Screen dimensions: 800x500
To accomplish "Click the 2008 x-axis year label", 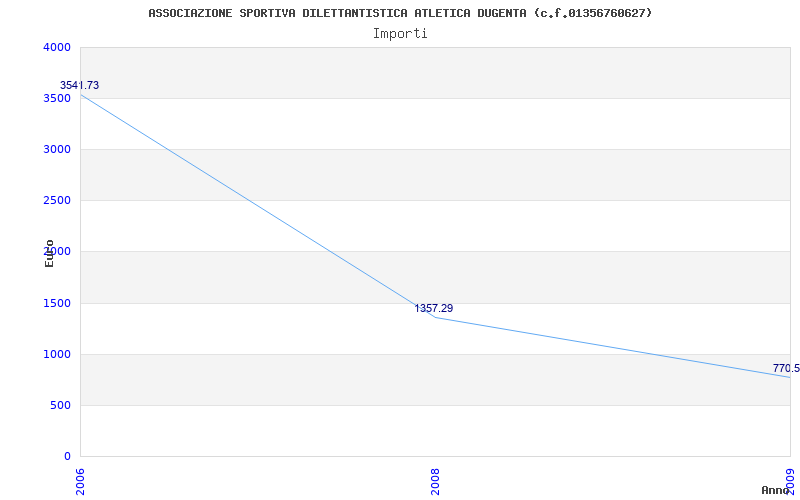I will coord(435,482).
